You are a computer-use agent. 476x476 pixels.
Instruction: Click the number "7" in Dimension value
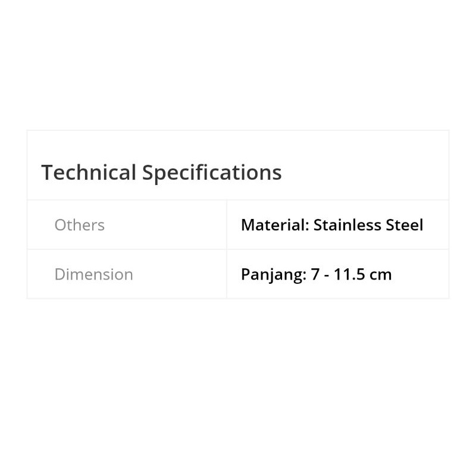click(x=316, y=274)
